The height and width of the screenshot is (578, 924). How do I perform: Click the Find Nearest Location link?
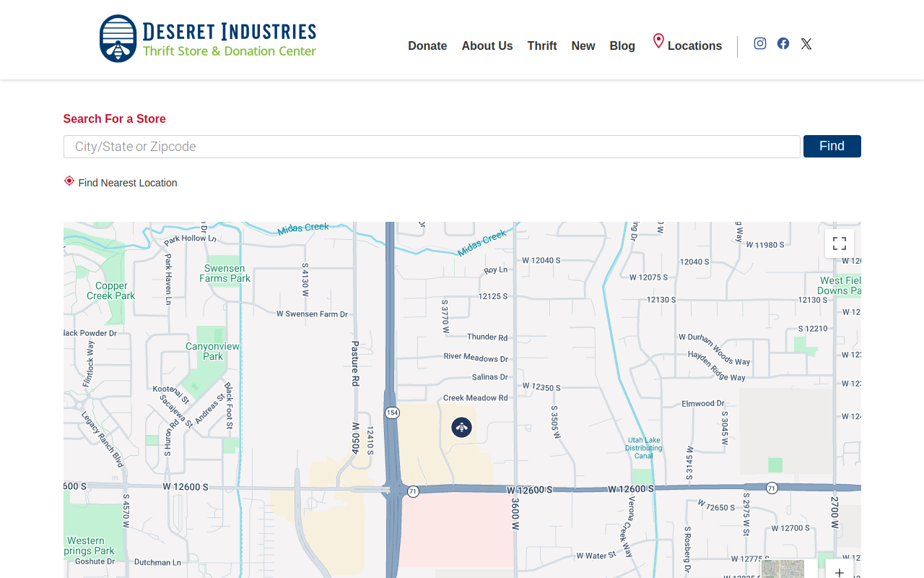pyautogui.click(x=128, y=183)
